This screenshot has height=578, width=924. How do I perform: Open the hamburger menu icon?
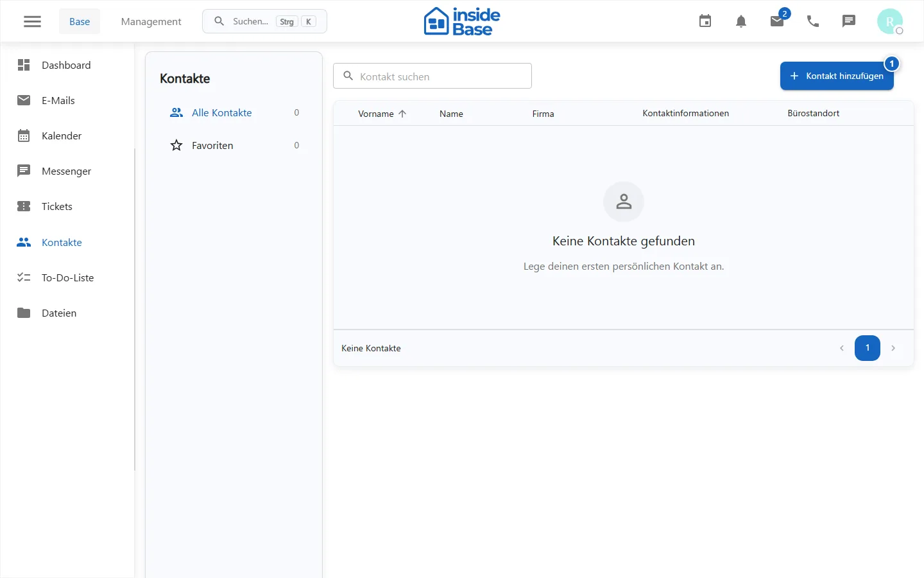[32, 21]
